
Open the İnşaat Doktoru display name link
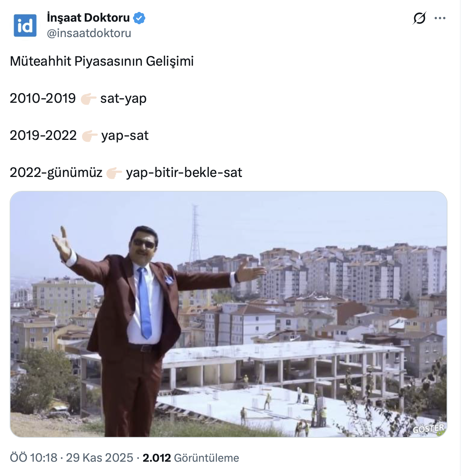click(x=88, y=18)
